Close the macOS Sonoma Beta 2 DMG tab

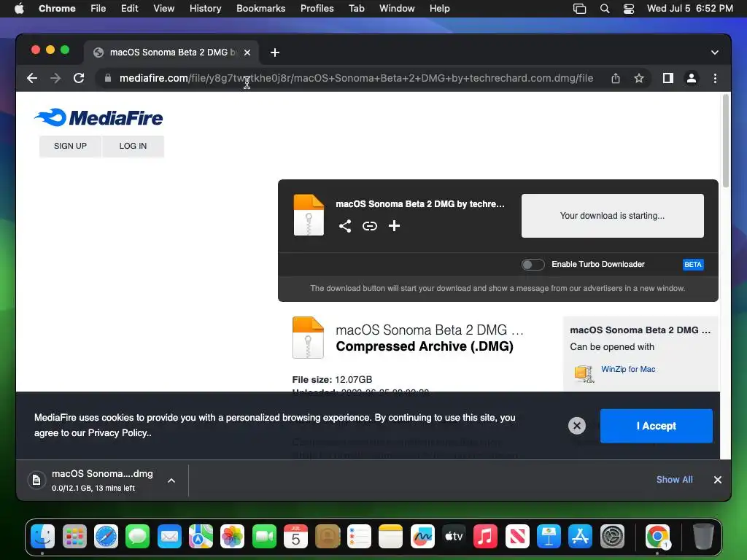pos(247,52)
